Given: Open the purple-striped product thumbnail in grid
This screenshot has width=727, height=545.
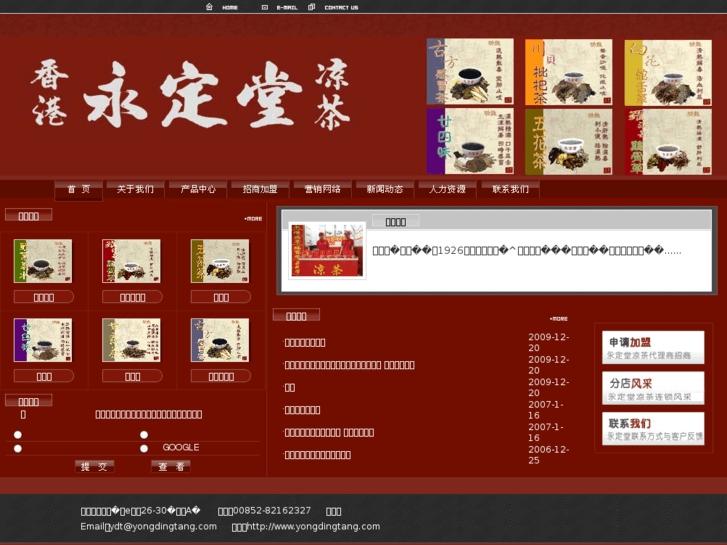Looking at the screenshot, I should tap(43, 340).
